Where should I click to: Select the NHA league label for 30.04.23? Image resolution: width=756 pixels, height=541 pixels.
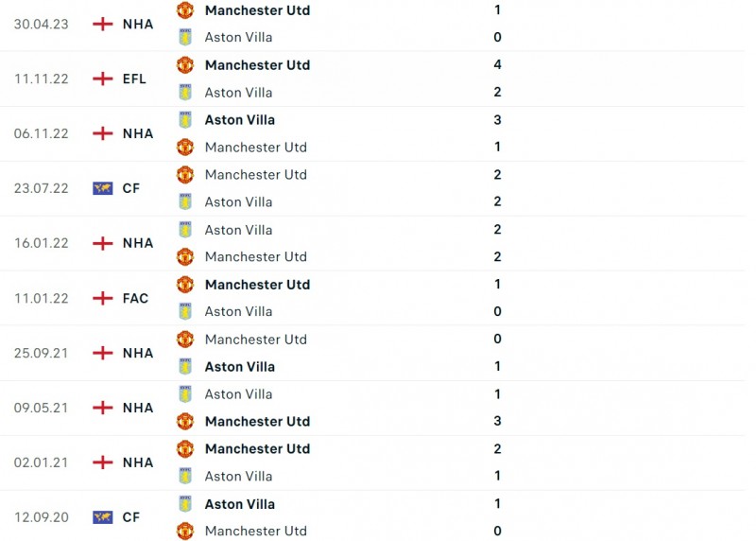138,24
